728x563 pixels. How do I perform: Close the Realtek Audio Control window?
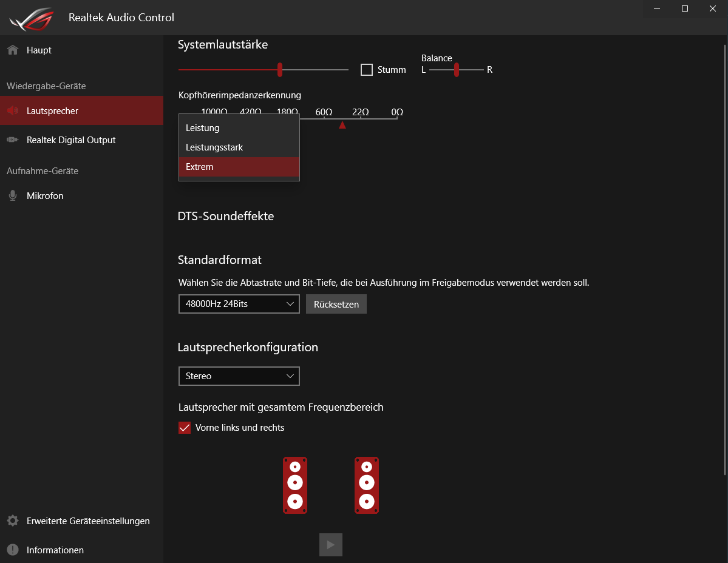pos(713,9)
